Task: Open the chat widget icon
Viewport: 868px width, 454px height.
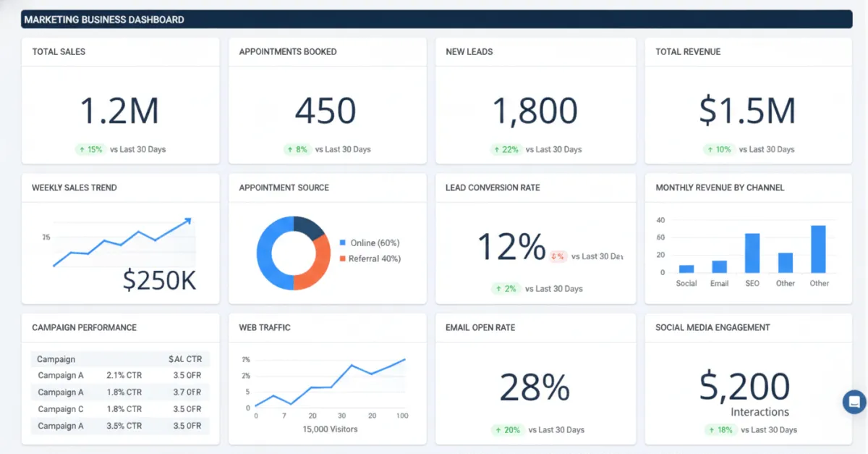Action: click(x=854, y=402)
